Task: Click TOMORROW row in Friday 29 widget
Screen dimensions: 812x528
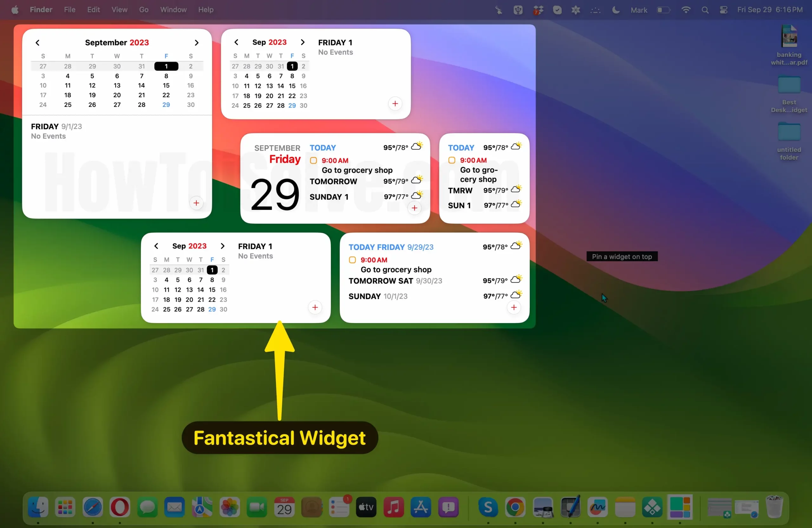Action: 366,181
